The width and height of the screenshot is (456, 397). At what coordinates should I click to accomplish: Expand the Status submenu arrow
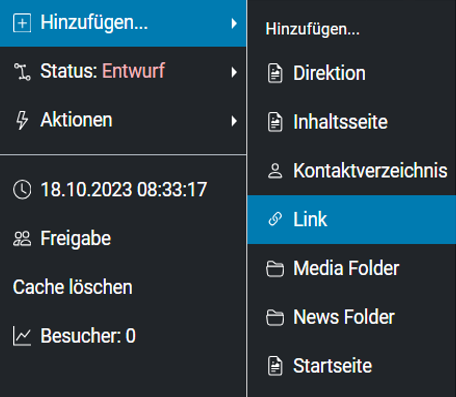coord(234,72)
